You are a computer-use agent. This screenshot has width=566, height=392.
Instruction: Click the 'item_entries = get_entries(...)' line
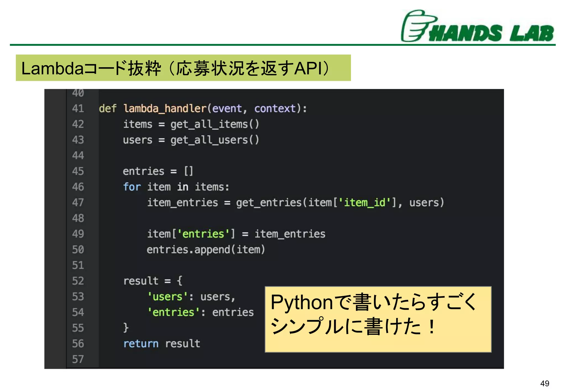(295, 203)
